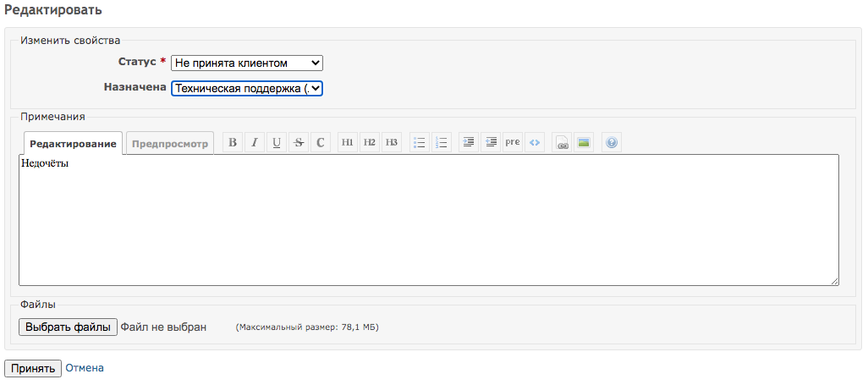
Task: Apply italic formatting
Action: (x=255, y=143)
